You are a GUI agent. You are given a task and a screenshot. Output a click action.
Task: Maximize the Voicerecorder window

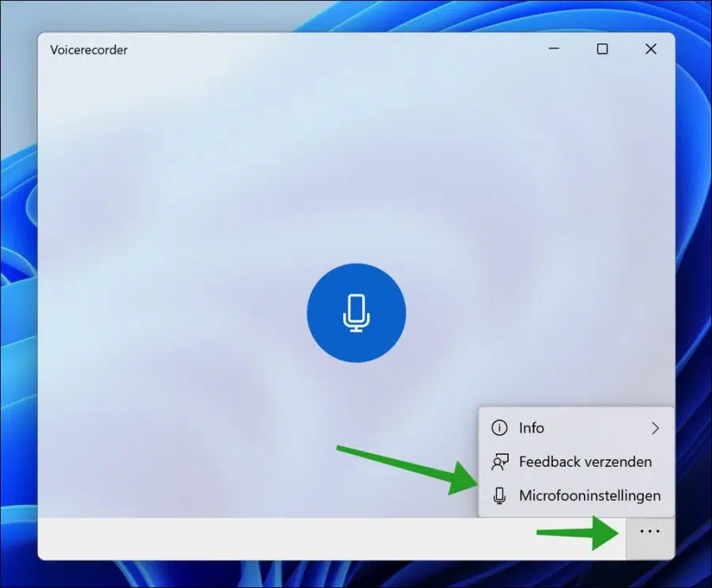point(602,48)
